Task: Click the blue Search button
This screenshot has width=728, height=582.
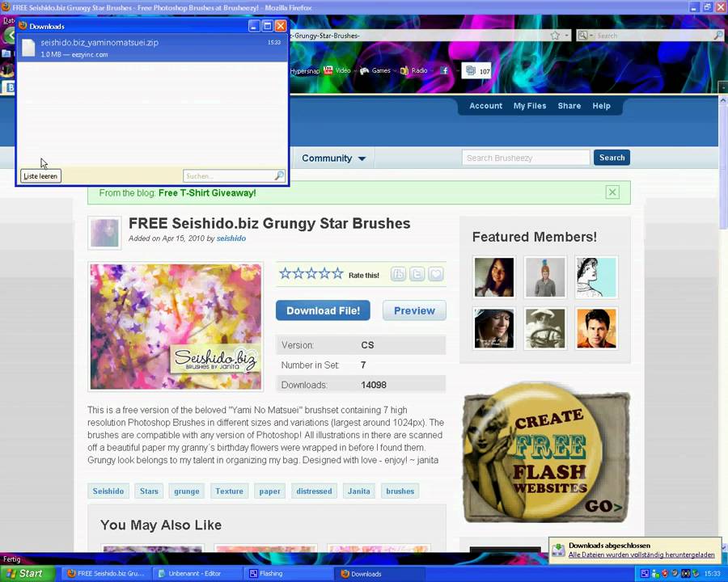Action: 612,158
